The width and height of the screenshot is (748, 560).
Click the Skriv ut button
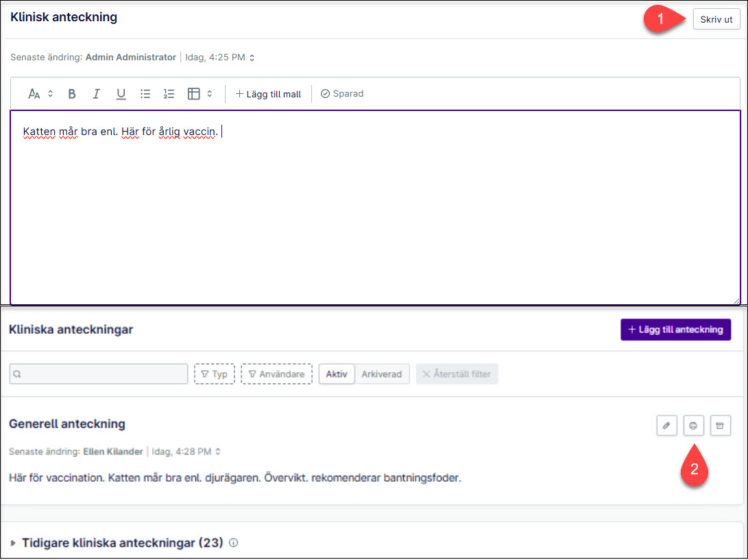[716, 20]
